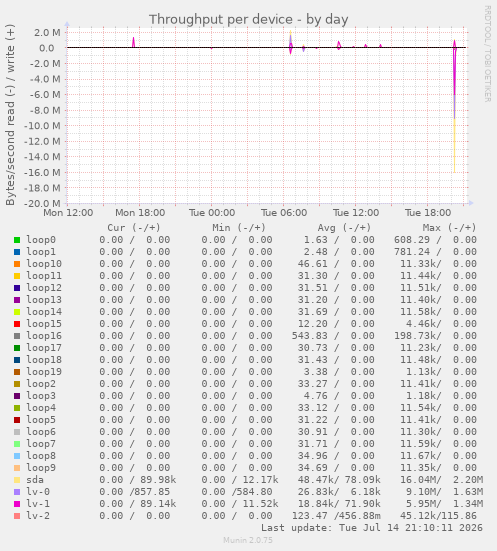This screenshot has height=551, width=497.
Task: Click the loop10 avg value '46.61'
Action: [312, 264]
